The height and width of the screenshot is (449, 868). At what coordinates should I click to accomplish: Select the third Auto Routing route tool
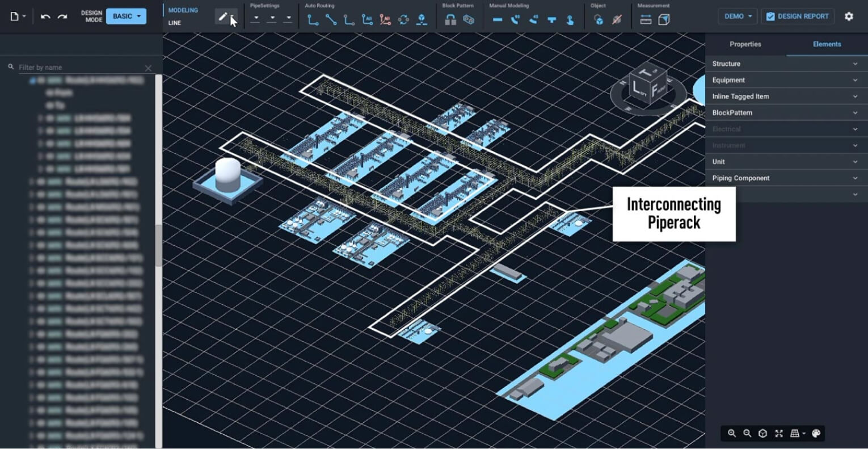(349, 20)
